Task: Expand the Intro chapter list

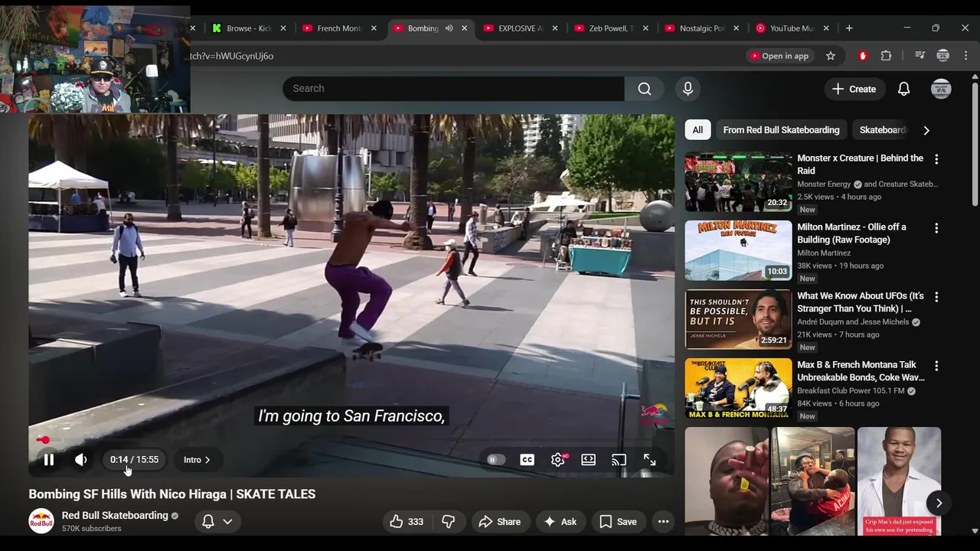Action: (197, 460)
